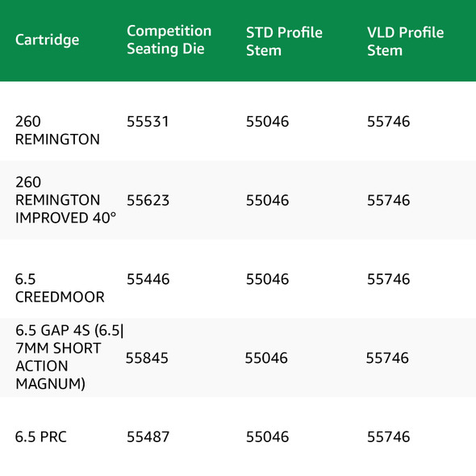Select the 260 REMINGTON cartridge cell

click(x=57, y=130)
